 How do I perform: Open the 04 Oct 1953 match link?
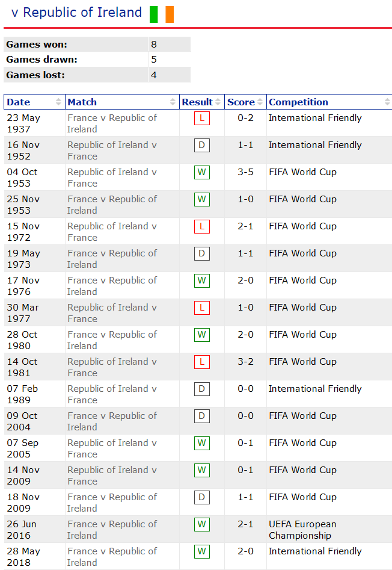pyautogui.click(x=112, y=178)
